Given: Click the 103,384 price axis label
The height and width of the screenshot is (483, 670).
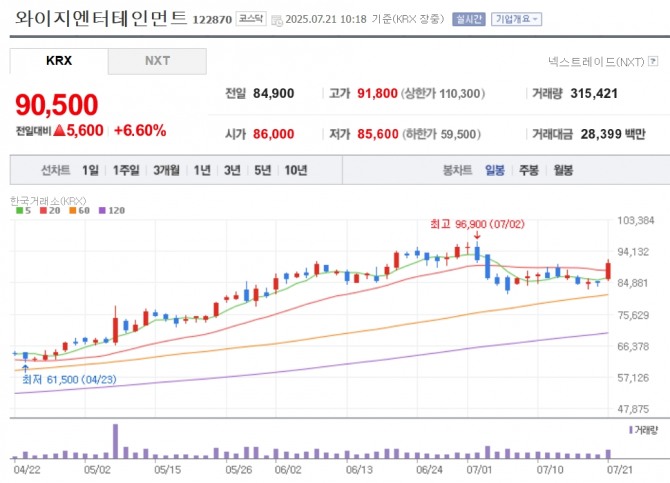Looking at the screenshot, I should point(635,220).
